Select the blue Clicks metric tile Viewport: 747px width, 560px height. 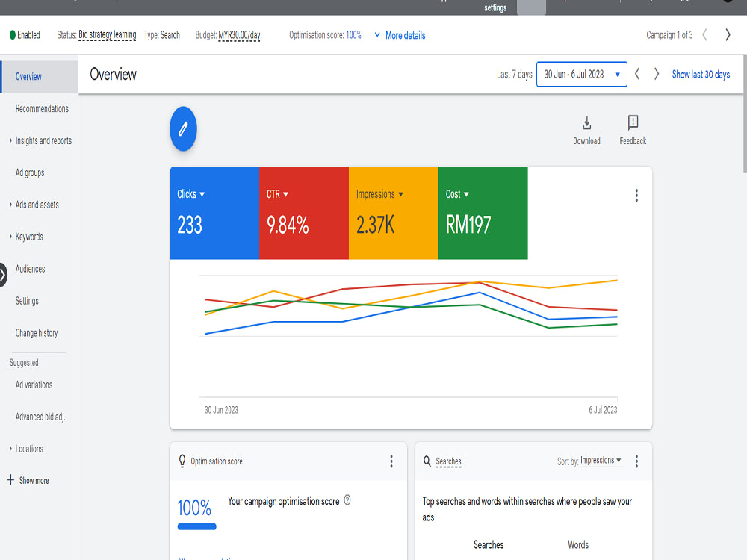pyautogui.click(x=214, y=213)
